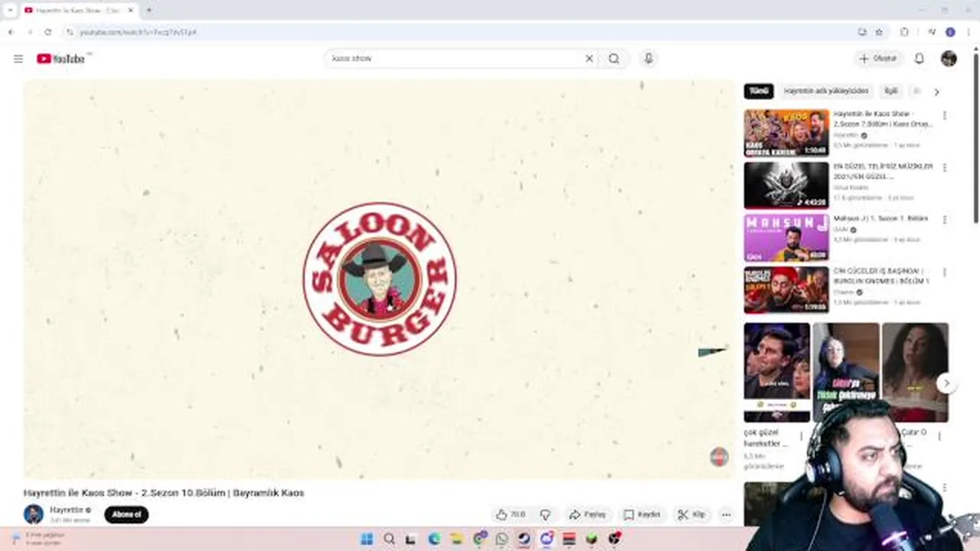Click the Saloon Burger video player
This screenshot has height=551, width=980.
[379, 279]
